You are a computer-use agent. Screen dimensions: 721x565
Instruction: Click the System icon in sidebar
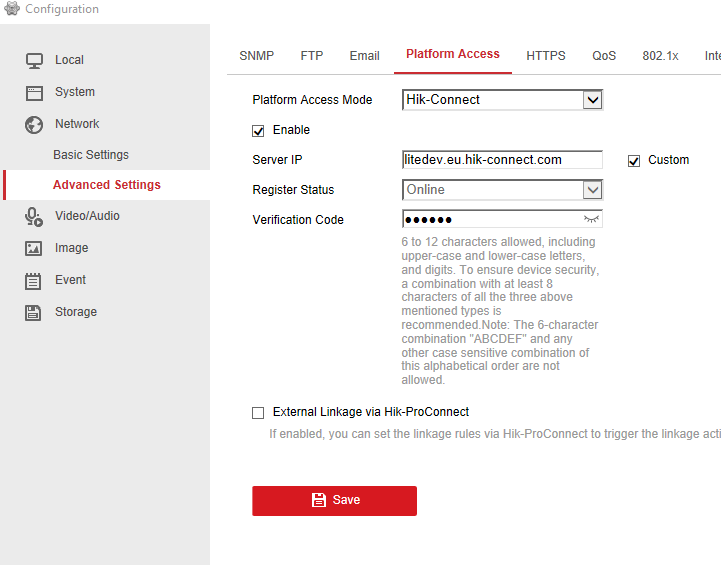pyautogui.click(x=34, y=92)
